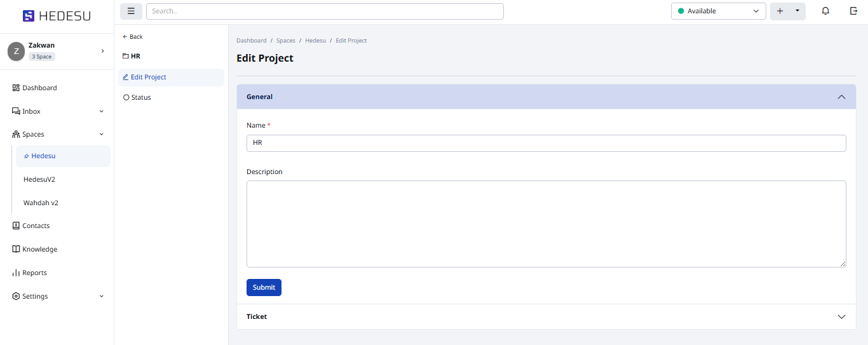Open the Available status dropdown
The width and height of the screenshot is (868, 345).
pos(718,11)
